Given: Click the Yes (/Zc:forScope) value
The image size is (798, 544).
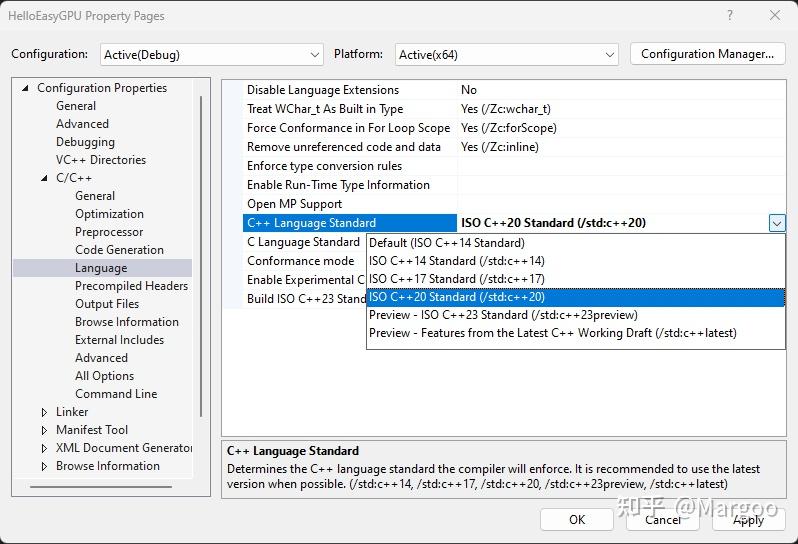Looking at the screenshot, I should click(x=508, y=128).
